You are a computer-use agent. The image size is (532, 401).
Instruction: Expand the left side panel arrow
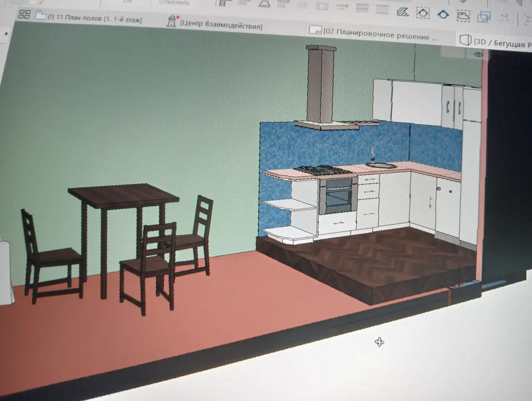6,34
